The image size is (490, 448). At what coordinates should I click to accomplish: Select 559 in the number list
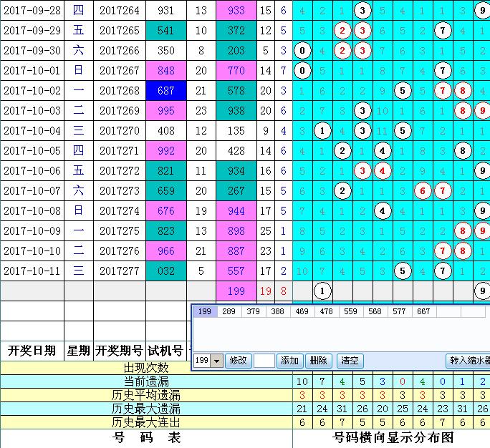pos(350,312)
